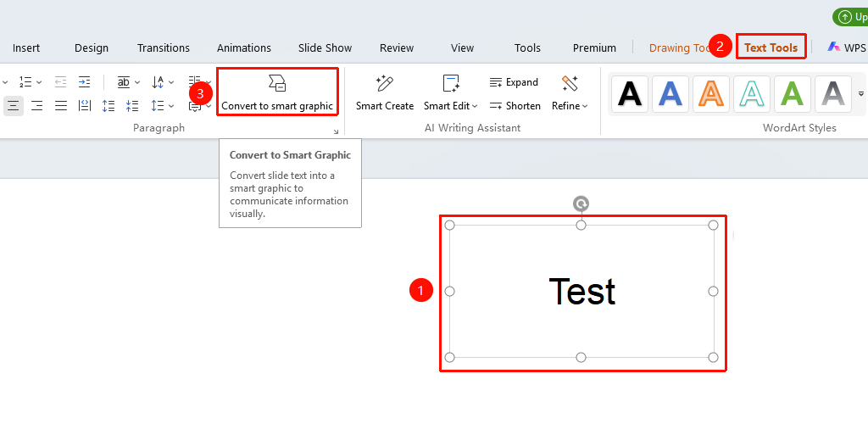This screenshot has height=435, width=868.
Task: Click the 'ab' align text icon
Action: (x=124, y=82)
